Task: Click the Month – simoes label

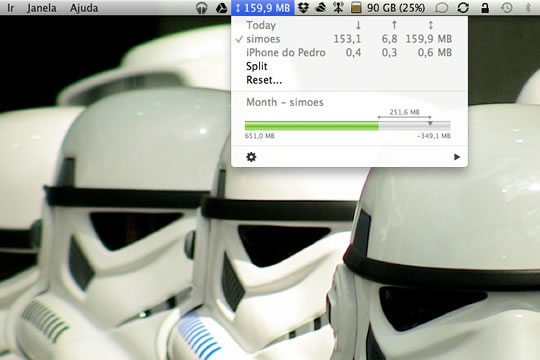Action: (x=285, y=102)
